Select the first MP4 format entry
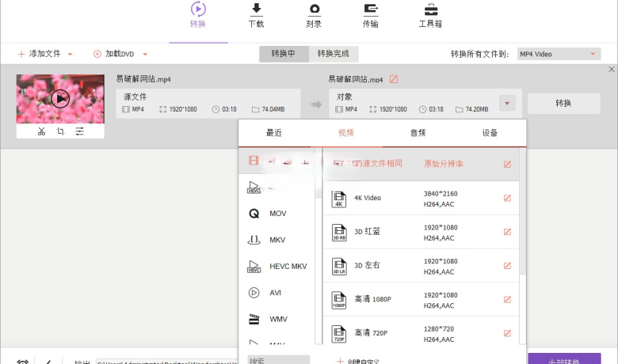The image size is (618, 364). pyautogui.click(x=277, y=161)
